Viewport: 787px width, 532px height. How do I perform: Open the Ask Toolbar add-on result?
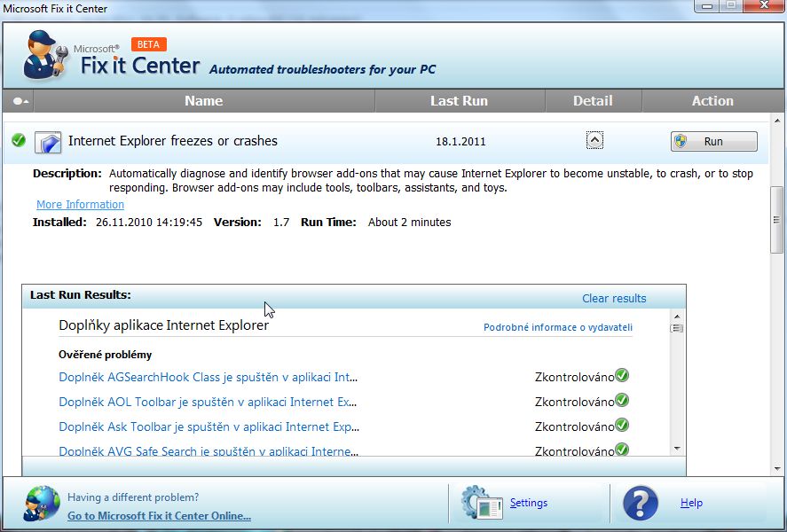tap(209, 426)
